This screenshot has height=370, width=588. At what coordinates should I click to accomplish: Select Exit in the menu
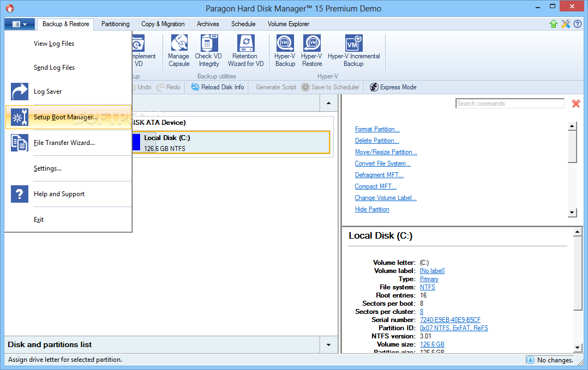pyautogui.click(x=68, y=220)
